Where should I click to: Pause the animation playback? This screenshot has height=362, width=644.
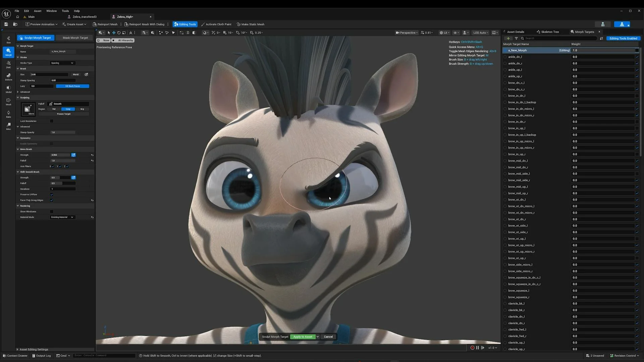[x=477, y=348]
